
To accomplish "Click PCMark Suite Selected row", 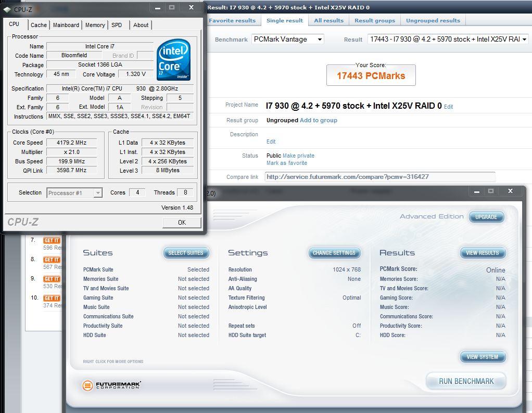I will [146, 269].
